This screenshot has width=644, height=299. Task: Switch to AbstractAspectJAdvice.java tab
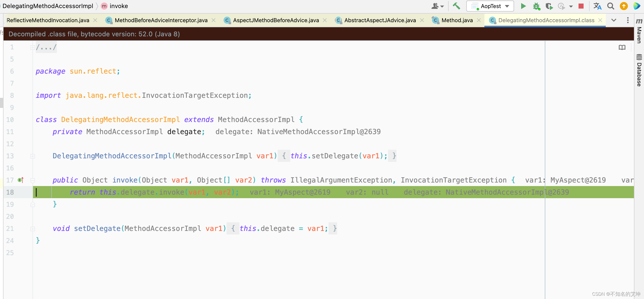point(380,20)
